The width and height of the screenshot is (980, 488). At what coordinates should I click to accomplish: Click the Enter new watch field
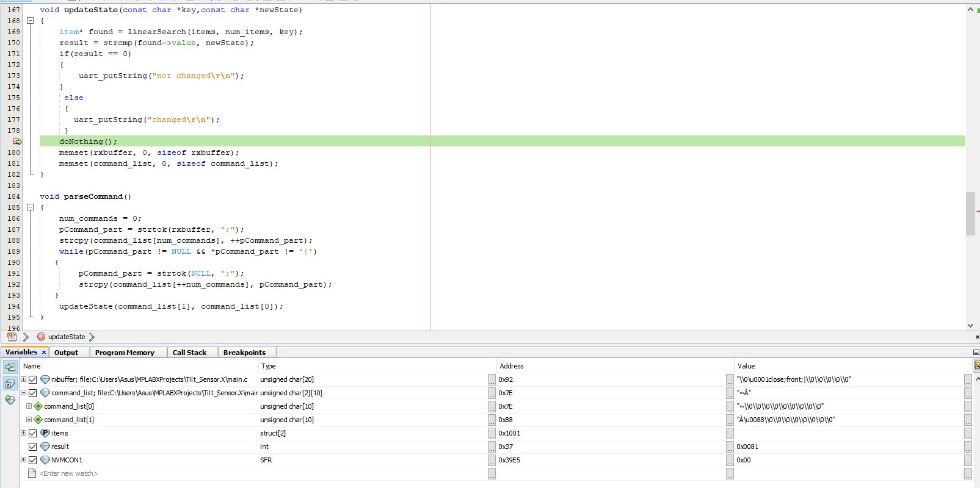(68, 473)
